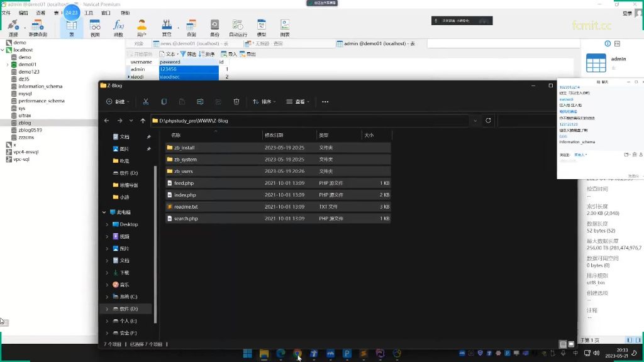Click the Explorer Up arrow
The height and width of the screenshot is (362, 644).
point(143,121)
